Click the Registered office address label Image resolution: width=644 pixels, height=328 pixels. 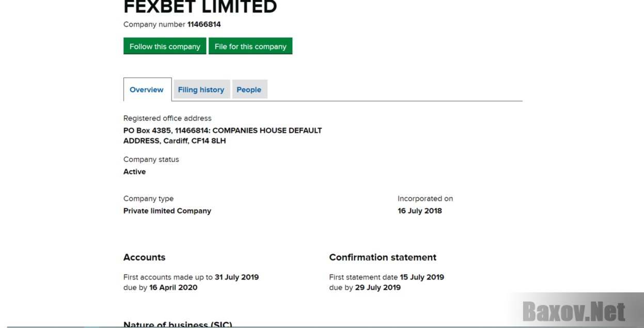click(x=167, y=118)
